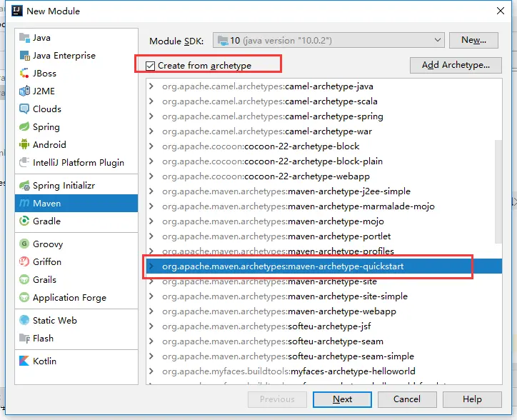Click the IntelliJ IDEA logo in title bar
The height and width of the screenshot is (420, 517).
17,11
